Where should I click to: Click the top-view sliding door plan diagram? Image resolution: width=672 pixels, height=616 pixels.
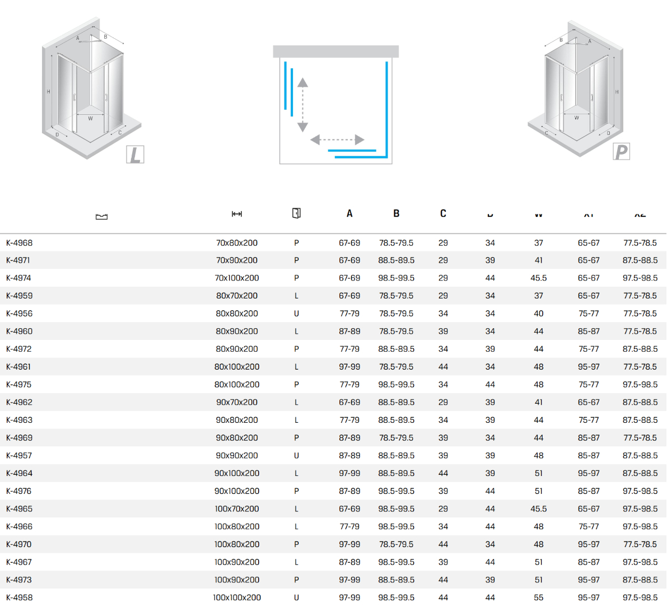coord(336,105)
